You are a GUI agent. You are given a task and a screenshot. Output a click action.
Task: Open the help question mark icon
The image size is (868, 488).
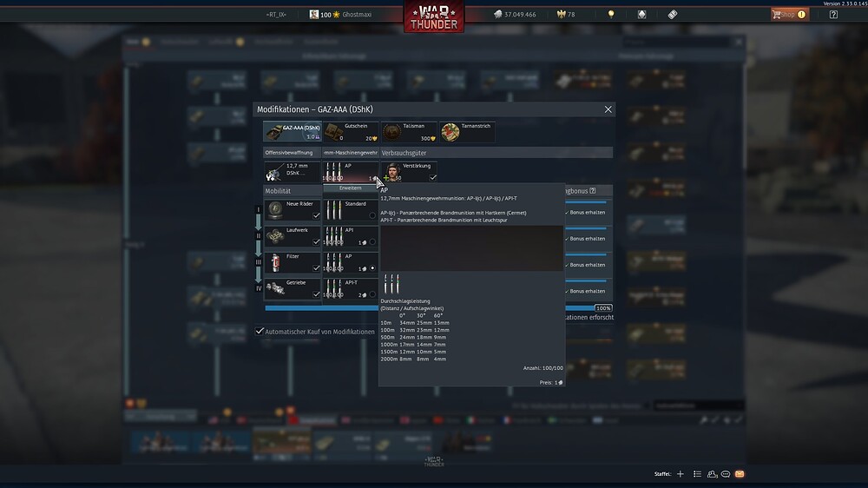click(833, 15)
